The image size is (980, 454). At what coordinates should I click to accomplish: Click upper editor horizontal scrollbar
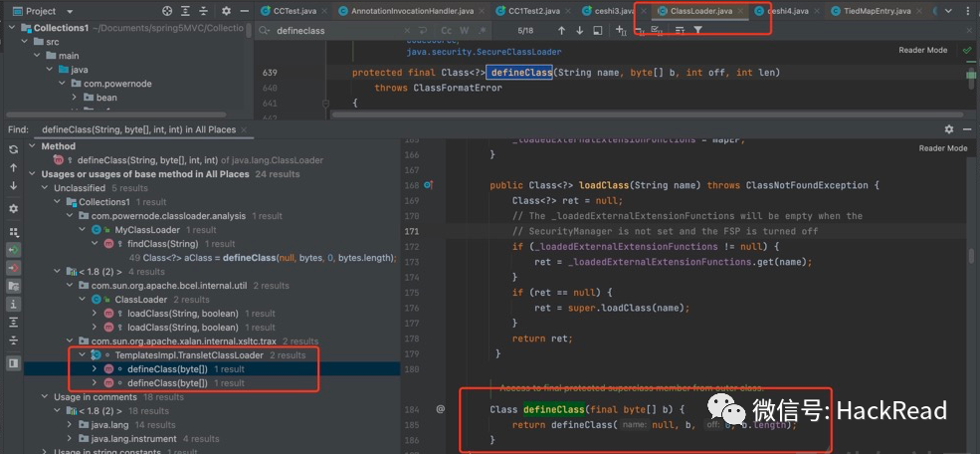click(647, 114)
